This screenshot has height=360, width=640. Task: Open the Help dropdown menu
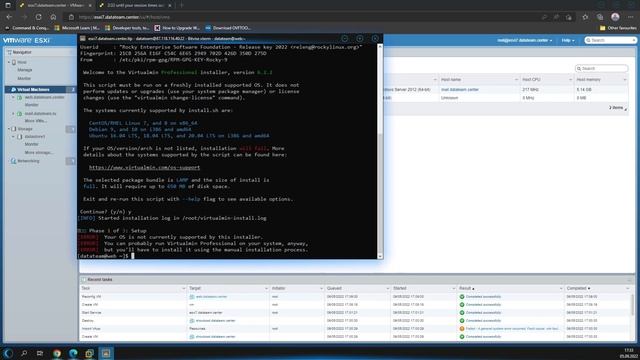(x=568, y=40)
